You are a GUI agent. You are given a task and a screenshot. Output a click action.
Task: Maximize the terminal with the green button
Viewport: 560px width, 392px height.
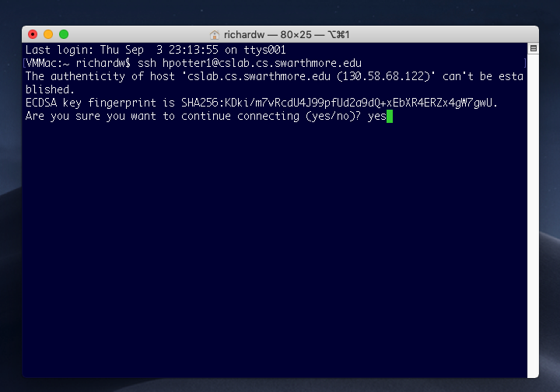[64, 34]
